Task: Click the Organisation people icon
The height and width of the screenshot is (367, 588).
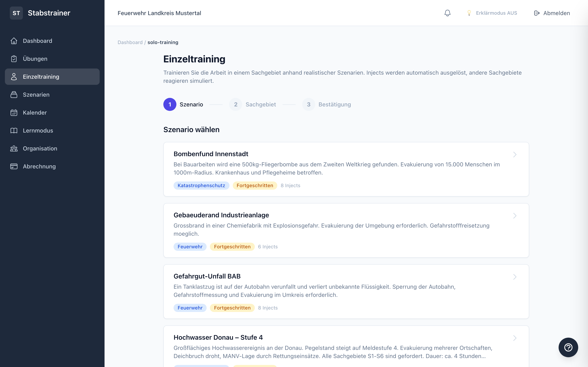Action: pos(14,149)
